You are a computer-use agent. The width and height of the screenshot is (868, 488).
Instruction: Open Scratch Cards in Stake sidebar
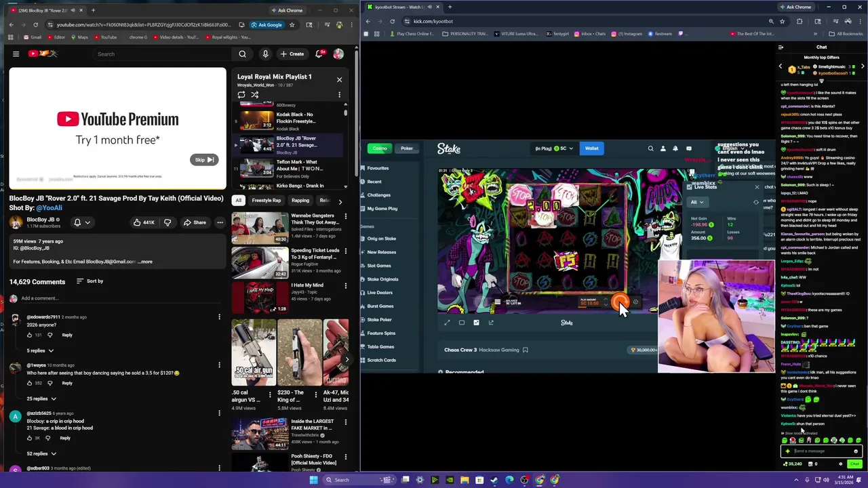380,360
